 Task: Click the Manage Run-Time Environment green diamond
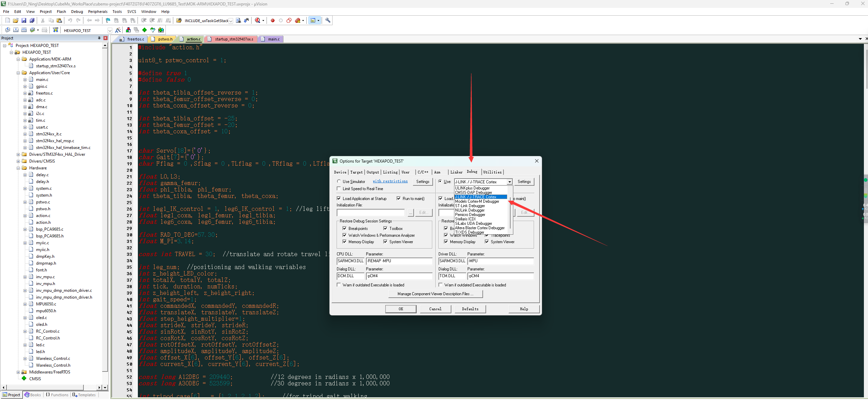click(x=145, y=30)
